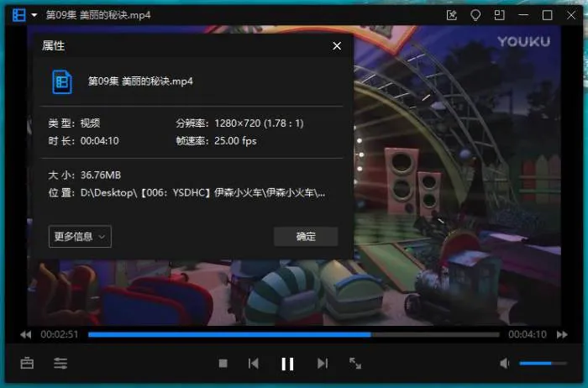The width and height of the screenshot is (588, 388).
Task: Open the toolbox icon at bottom left
Action: 27,363
